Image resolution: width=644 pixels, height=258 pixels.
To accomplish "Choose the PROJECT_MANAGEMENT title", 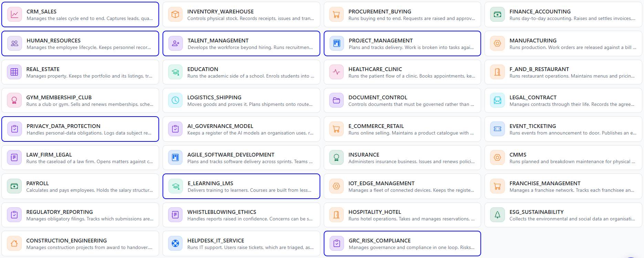I will tap(381, 40).
